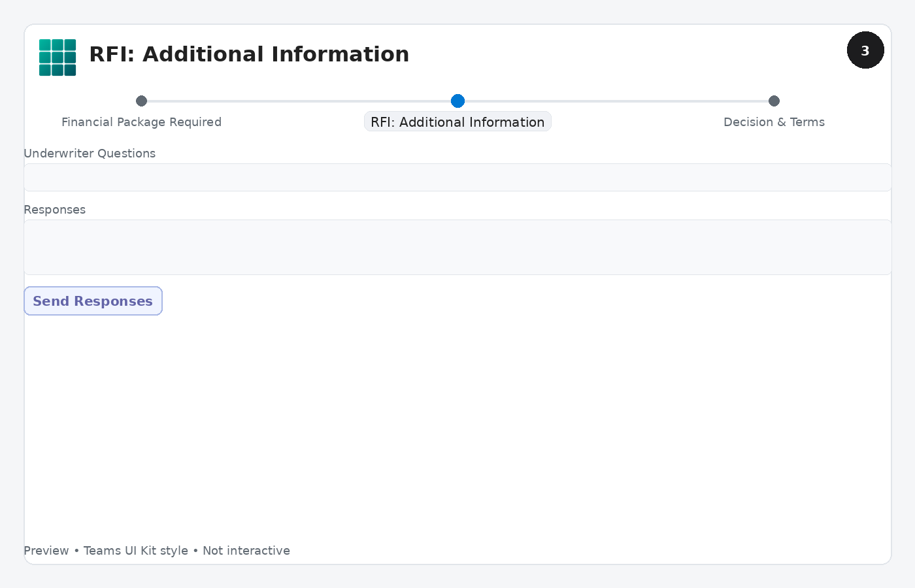Select the Decision & Terms step dot

774,101
